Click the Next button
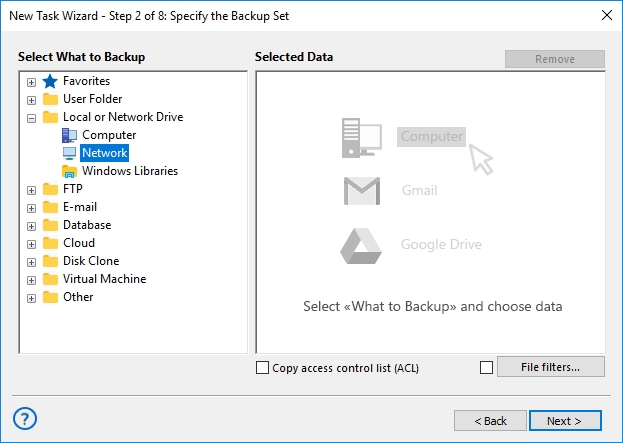 565,421
